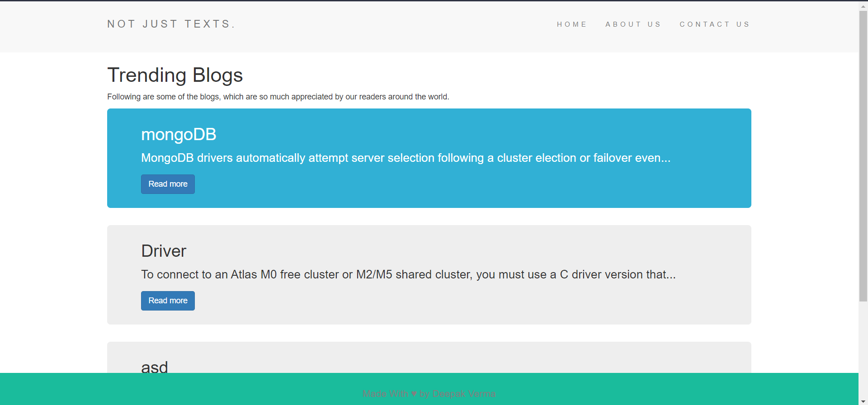Click the MongoDB drivers excerpt text
This screenshot has width=868, height=405.
[406, 158]
